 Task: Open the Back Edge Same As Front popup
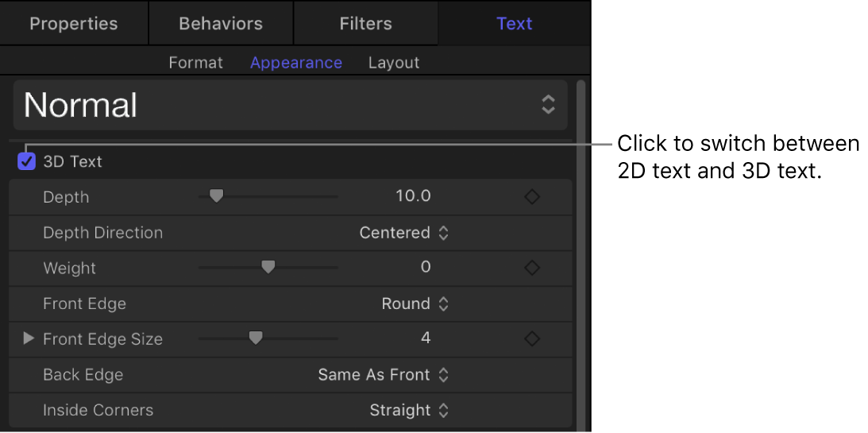tap(384, 375)
